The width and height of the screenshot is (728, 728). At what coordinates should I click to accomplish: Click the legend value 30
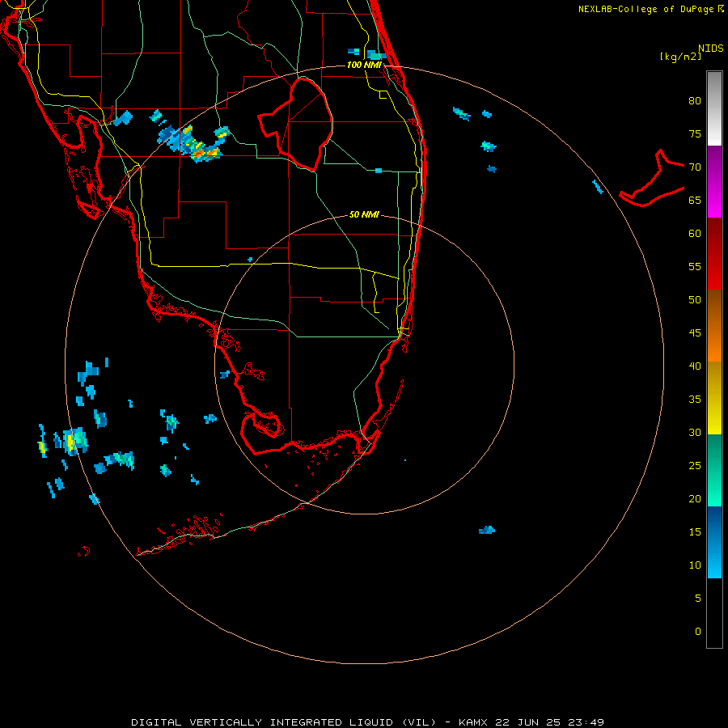[x=695, y=433]
